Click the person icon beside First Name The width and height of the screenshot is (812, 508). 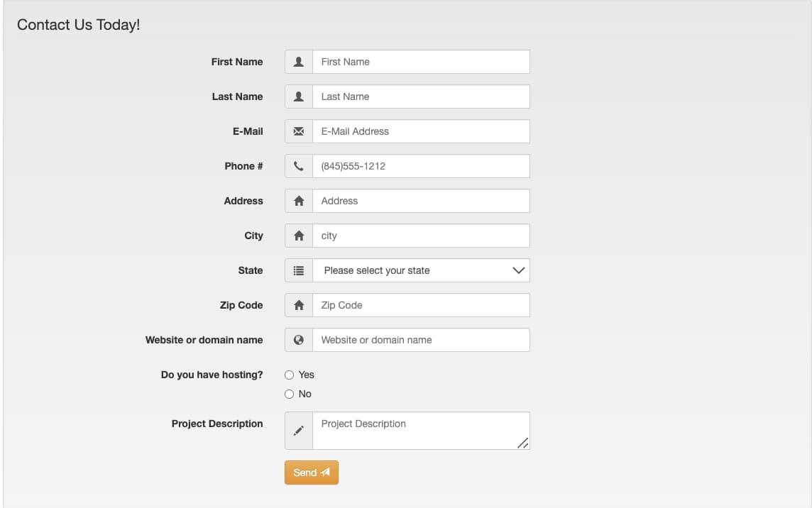[298, 62]
